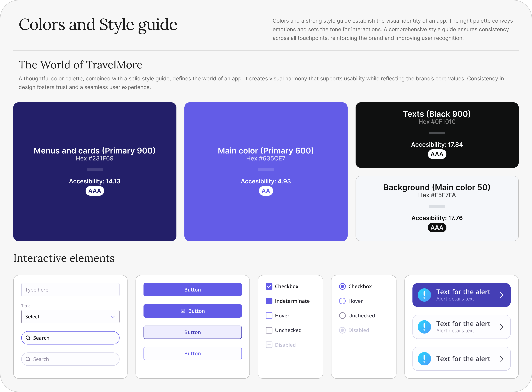Click The World of TravelMore heading
This screenshot has width=532, height=392.
80,65
